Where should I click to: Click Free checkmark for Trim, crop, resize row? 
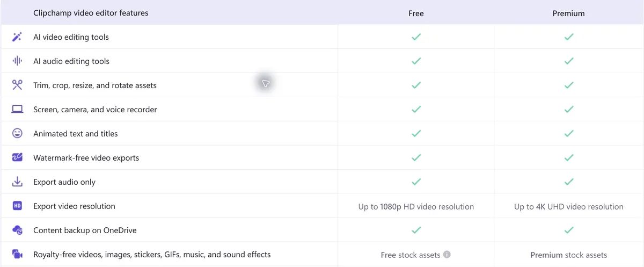(416, 85)
